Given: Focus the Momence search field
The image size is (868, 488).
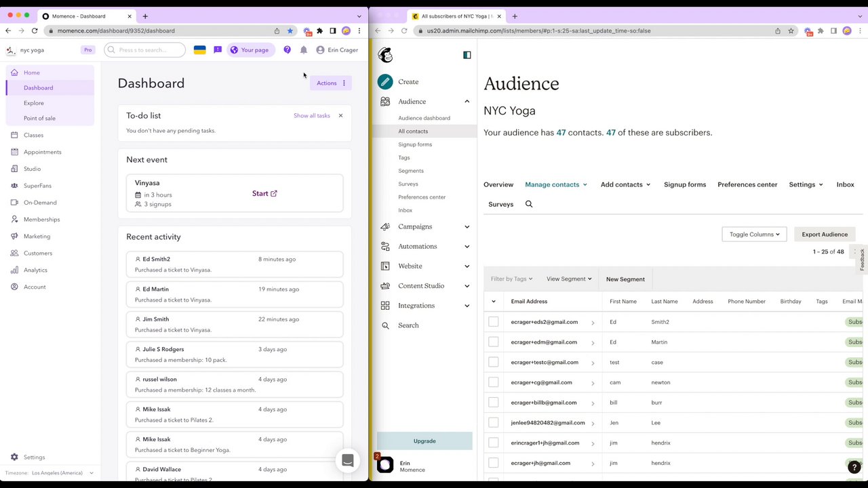Looking at the screenshot, I should (145, 49).
